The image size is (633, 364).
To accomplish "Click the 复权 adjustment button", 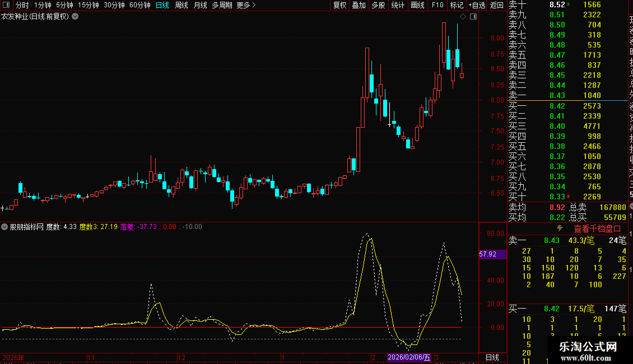I will 339,5.
